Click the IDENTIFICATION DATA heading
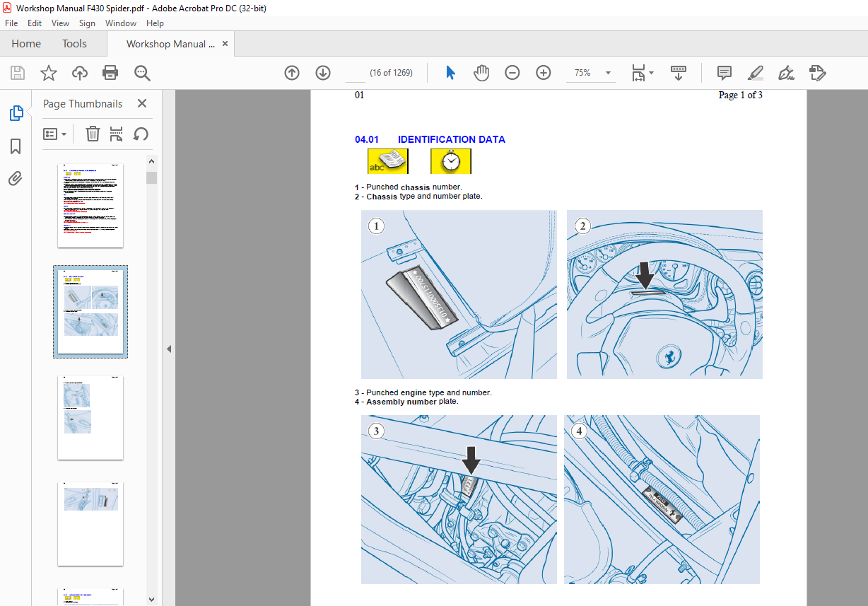This screenshot has width=868, height=606. [x=452, y=139]
